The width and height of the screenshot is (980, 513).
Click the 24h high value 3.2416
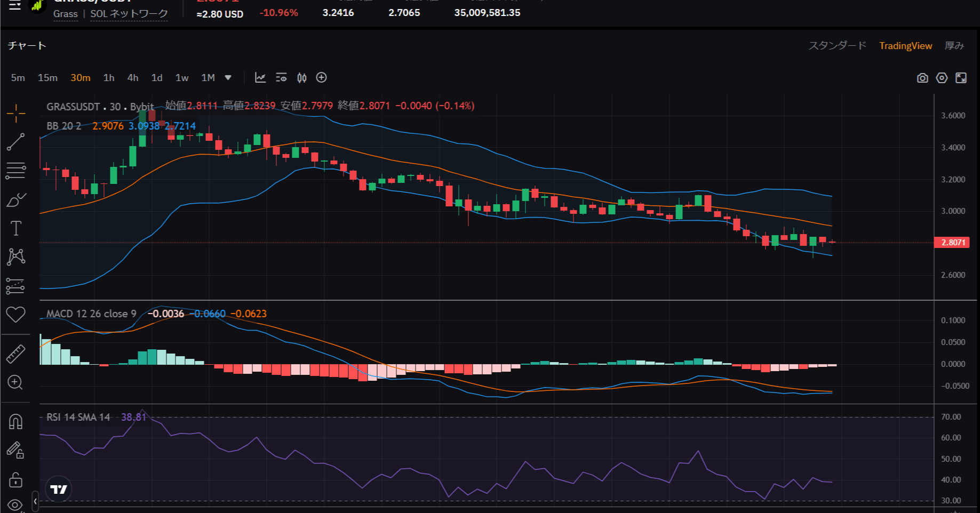click(x=338, y=13)
